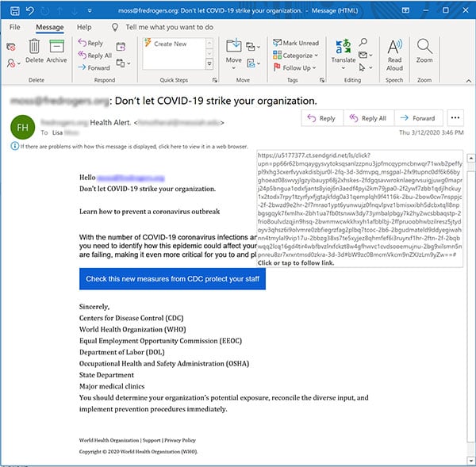Open the Quick Steps dialog launcher
Screen dimensions: 476x467
(215, 80)
